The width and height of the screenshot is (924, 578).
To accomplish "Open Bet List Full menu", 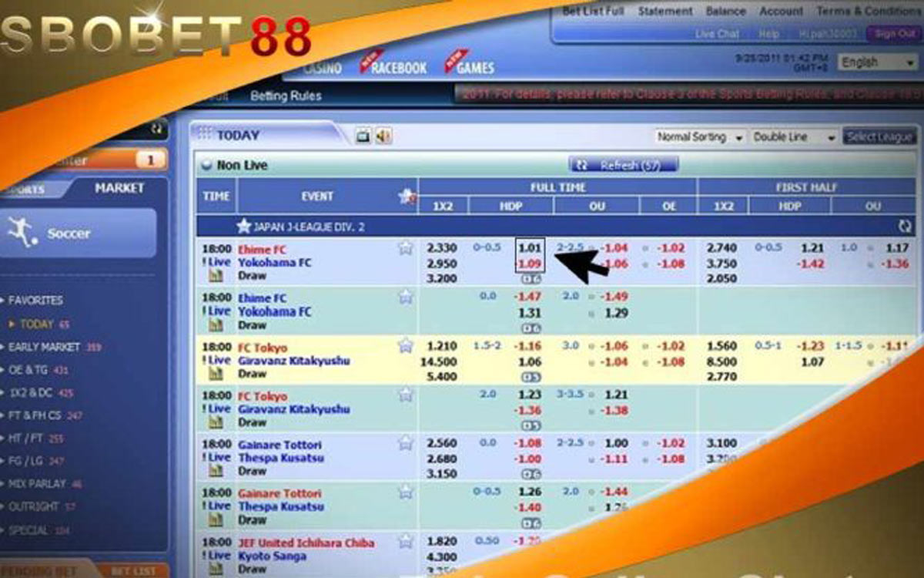I will [593, 12].
